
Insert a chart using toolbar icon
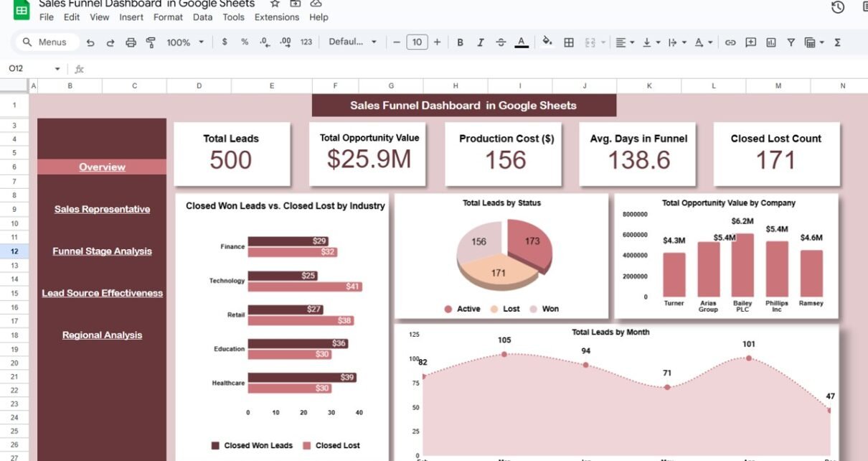771,42
